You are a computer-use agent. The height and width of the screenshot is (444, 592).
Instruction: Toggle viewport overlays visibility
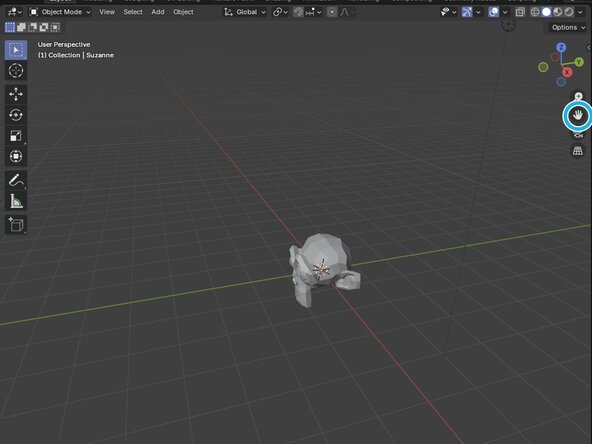tap(493, 12)
